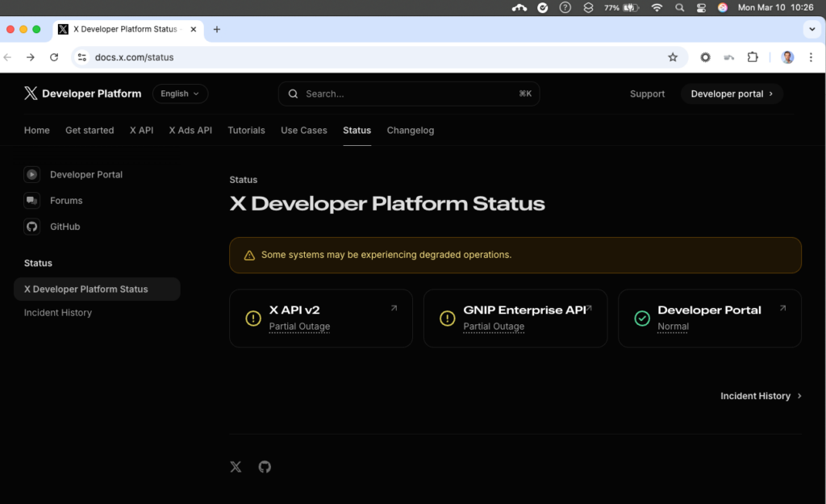Image resolution: width=826 pixels, height=504 pixels.
Task: Click the footer X social icon
Action: pyautogui.click(x=236, y=467)
